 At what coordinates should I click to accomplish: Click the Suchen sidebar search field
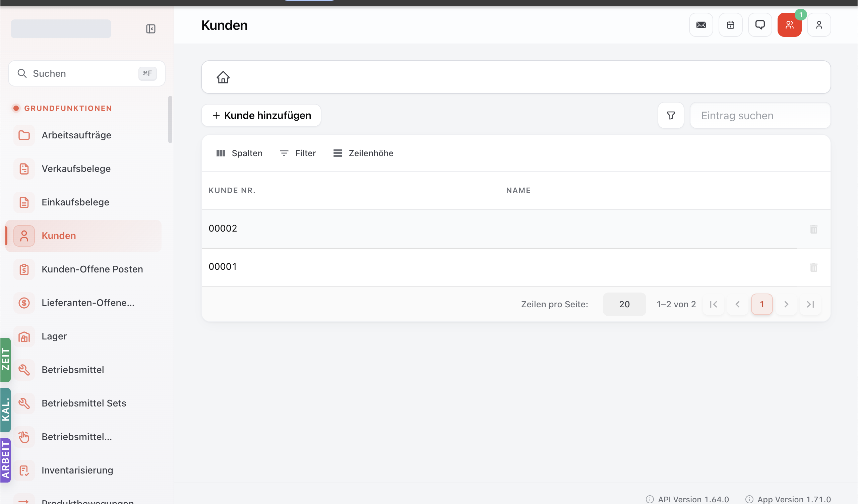(86, 74)
